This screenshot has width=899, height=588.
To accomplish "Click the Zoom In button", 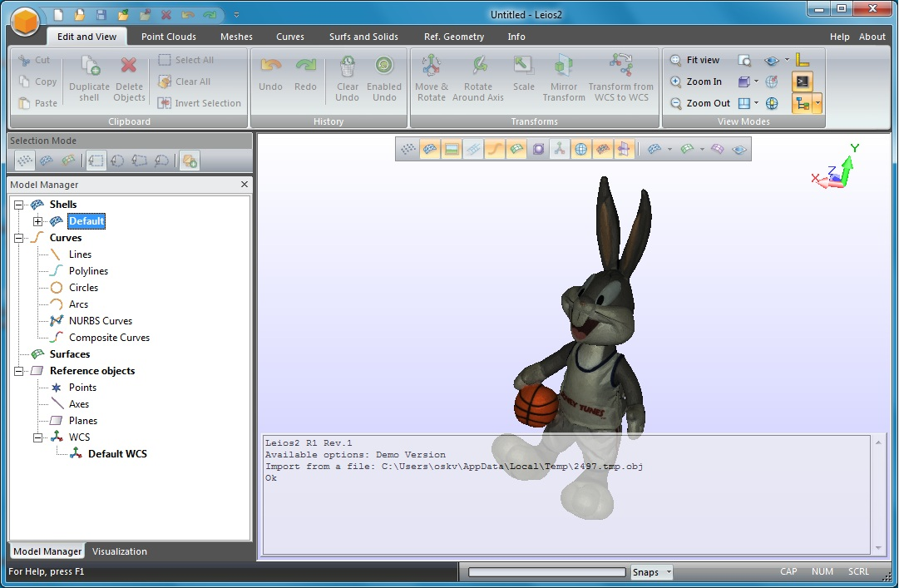I will point(696,82).
